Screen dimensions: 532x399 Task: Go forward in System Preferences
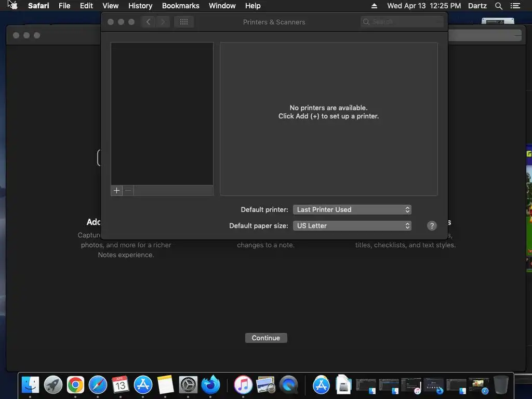(163, 22)
